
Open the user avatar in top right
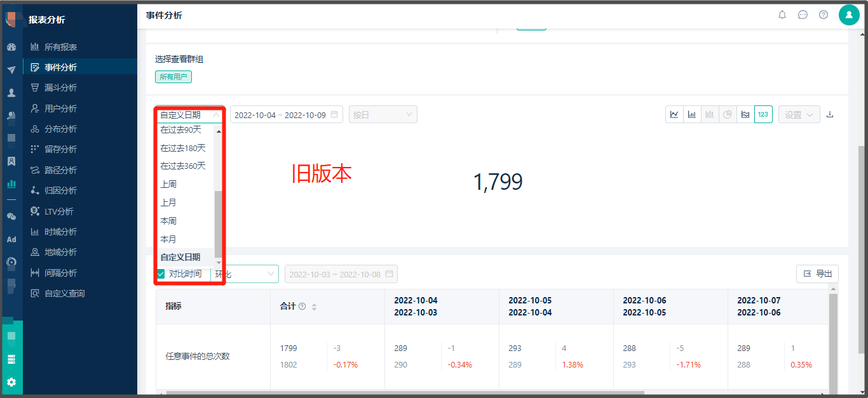pyautogui.click(x=849, y=15)
